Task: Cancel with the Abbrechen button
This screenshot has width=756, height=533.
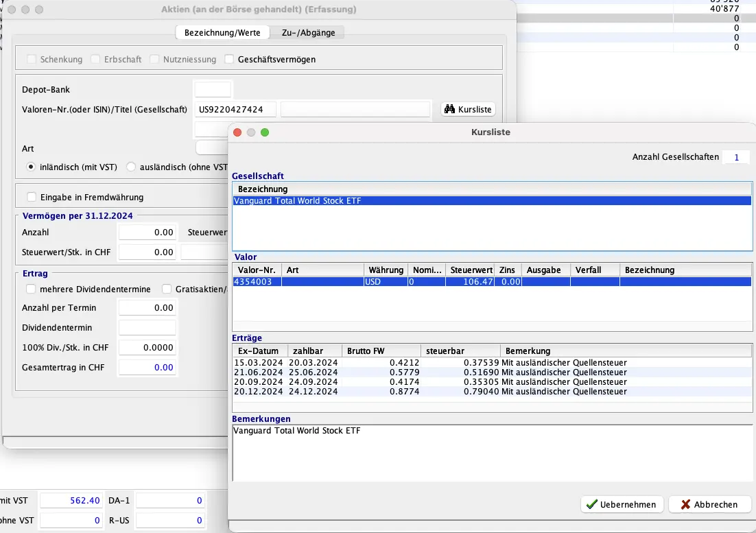Action: pos(709,504)
